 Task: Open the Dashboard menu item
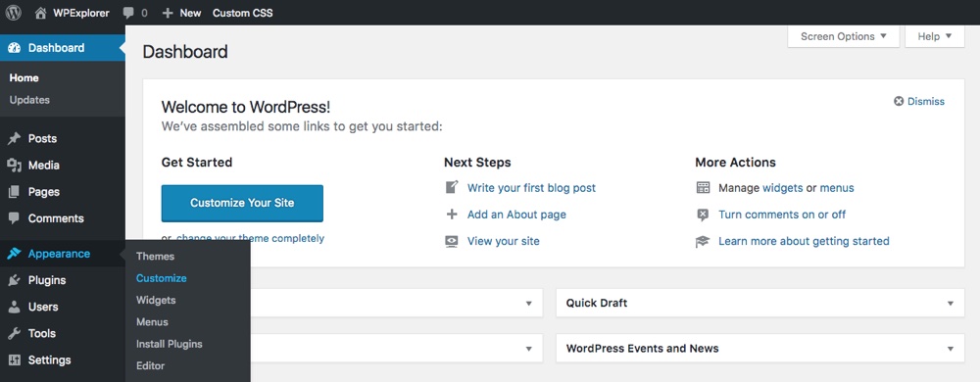(63, 48)
